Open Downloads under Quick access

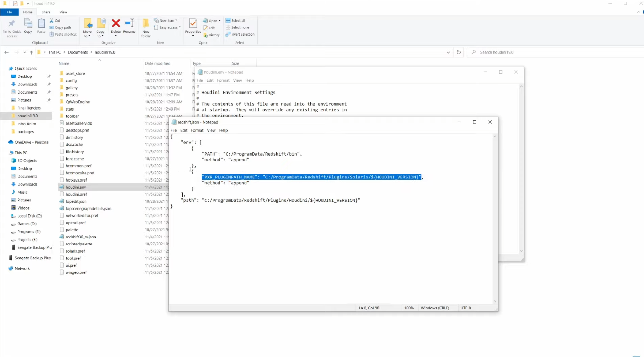coord(27,84)
